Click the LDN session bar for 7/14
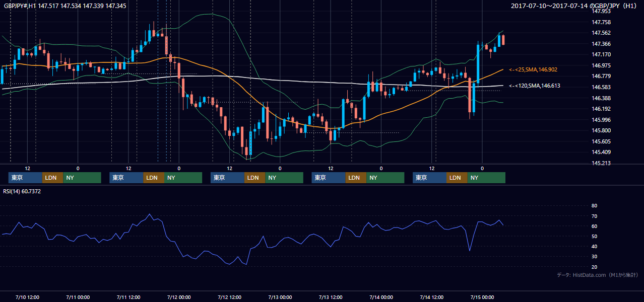 [x=457, y=178]
